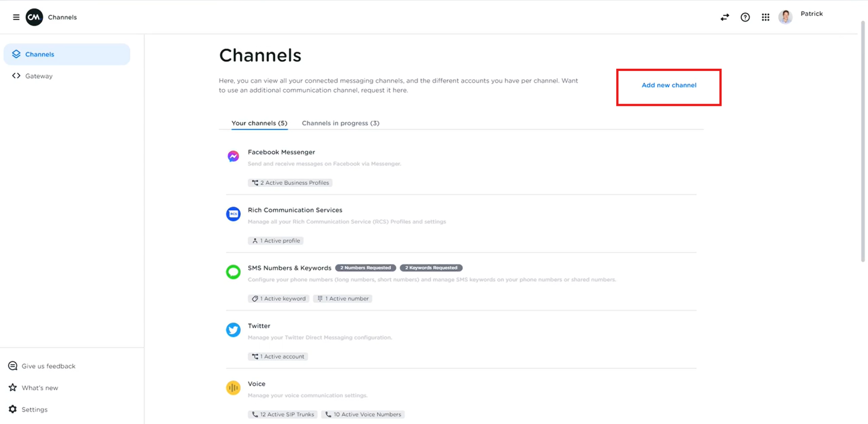868x424 pixels.
Task: Open Settings from the sidebar
Action: coord(34,410)
